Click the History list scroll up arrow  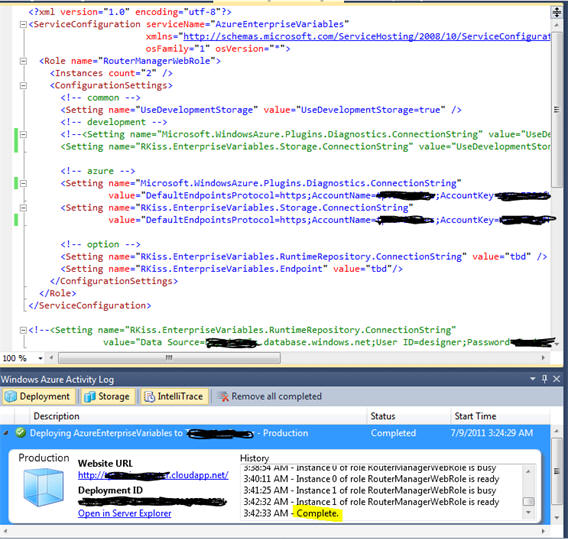[x=528, y=471]
